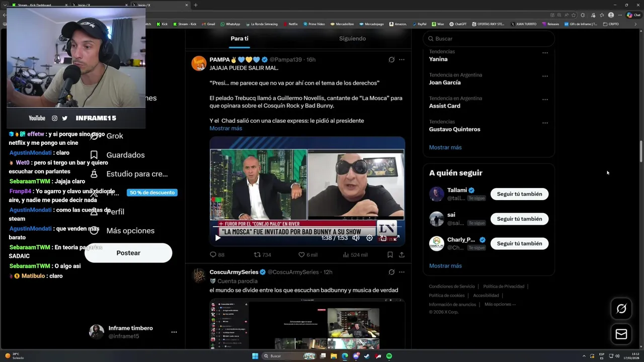Open Steam from the taskbar
The image size is (644, 362).
(367, 356)
